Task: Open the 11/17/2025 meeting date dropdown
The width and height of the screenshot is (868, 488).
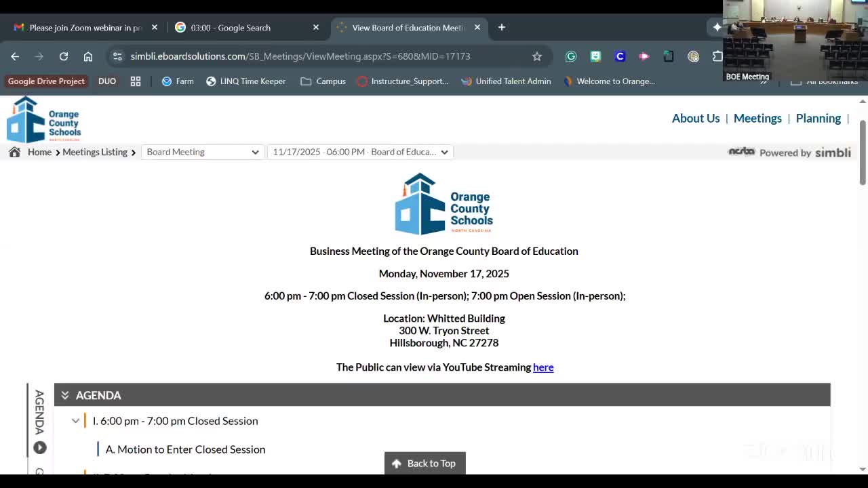Action: 360,152
